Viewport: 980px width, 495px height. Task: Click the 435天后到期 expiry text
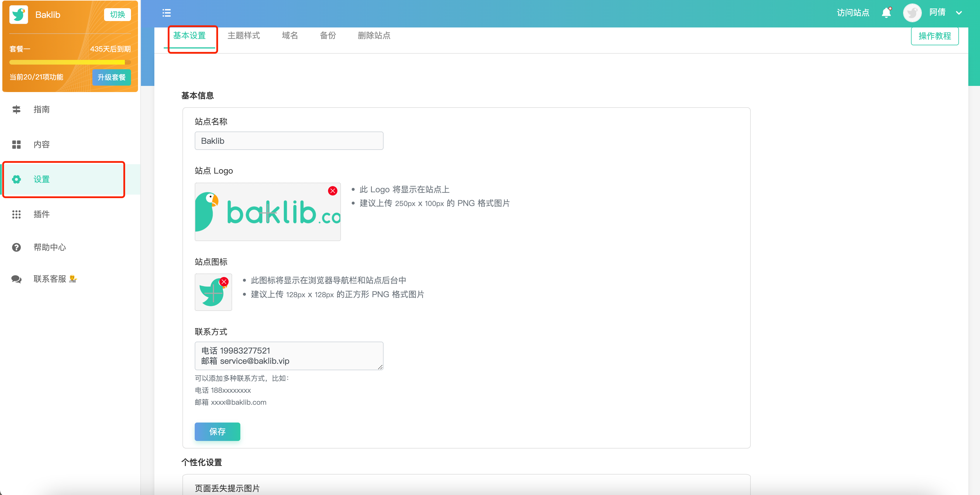click(x=110, y=49)
